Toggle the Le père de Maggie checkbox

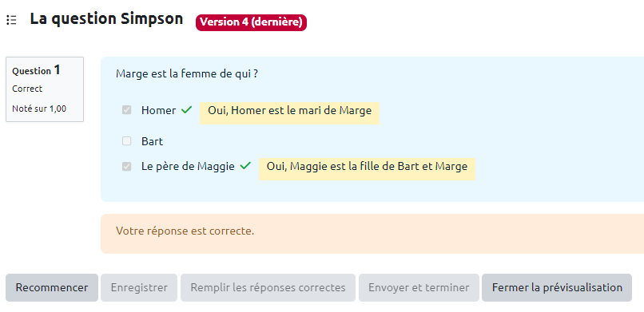(x=126, y=166)
